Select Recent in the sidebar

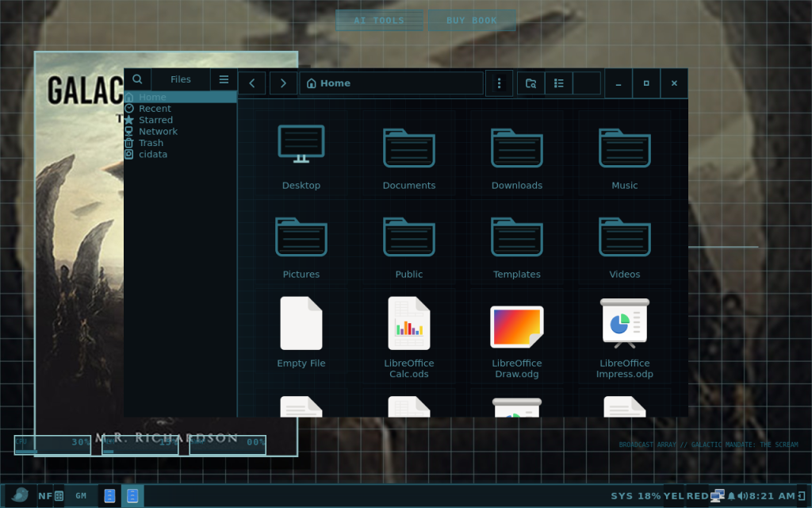(x=180, y=108)
